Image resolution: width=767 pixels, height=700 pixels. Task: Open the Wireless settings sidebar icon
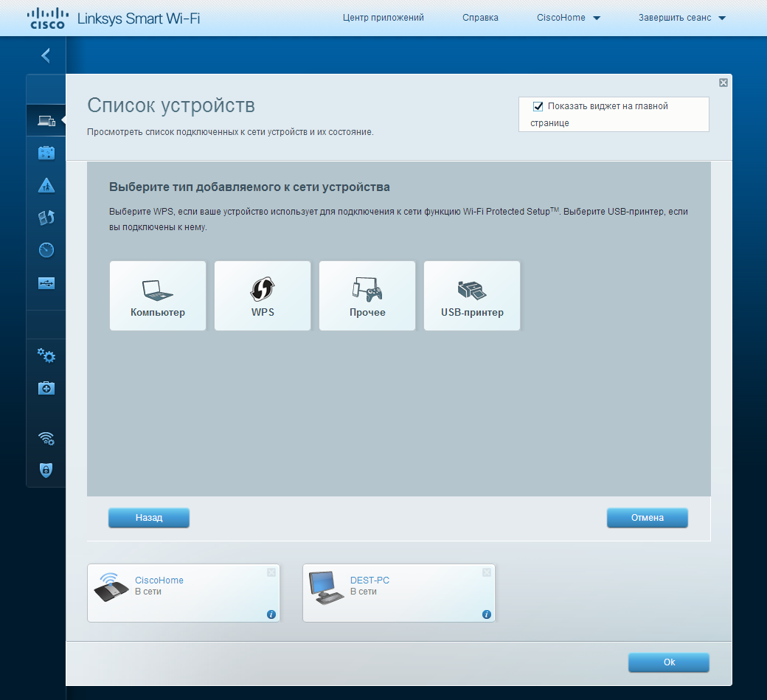46,438
